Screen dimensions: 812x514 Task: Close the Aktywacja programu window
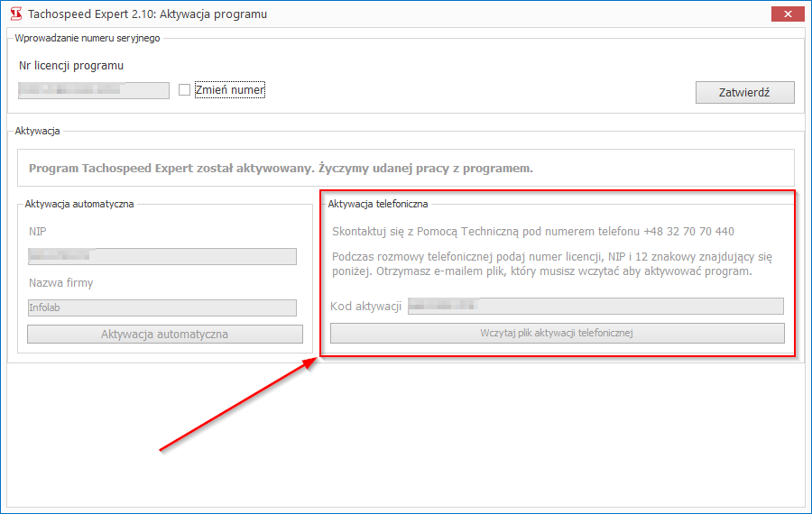pyautogui.click(x=787, y=14)
